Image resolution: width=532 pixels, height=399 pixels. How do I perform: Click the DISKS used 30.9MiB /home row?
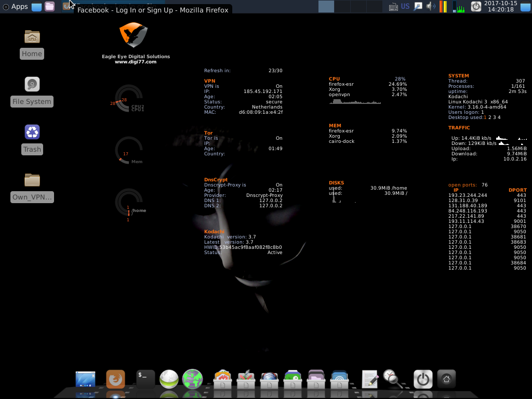pos(368,188)
